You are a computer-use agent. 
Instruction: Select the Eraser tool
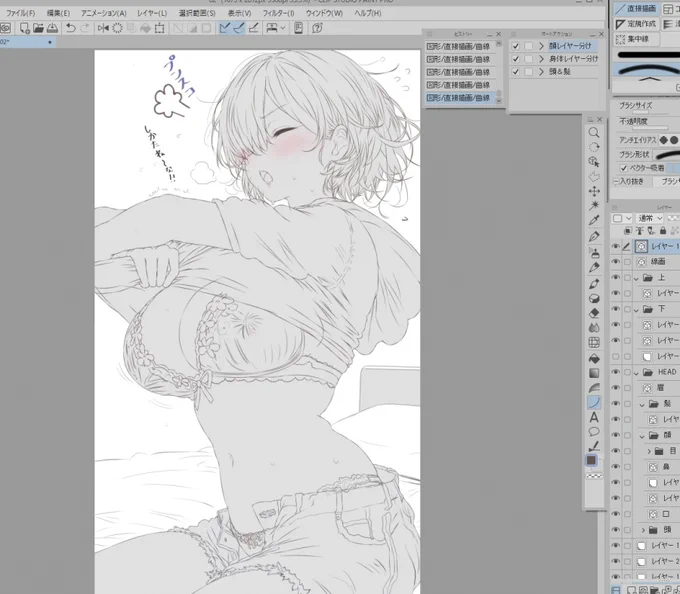point(594,313)
